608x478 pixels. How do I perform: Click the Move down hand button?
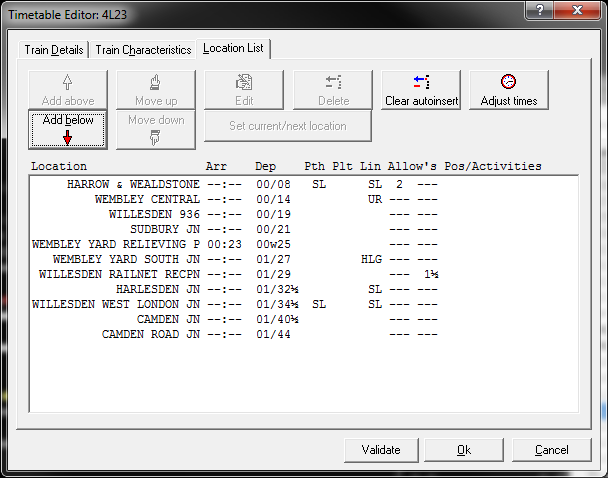pos(156,130)
